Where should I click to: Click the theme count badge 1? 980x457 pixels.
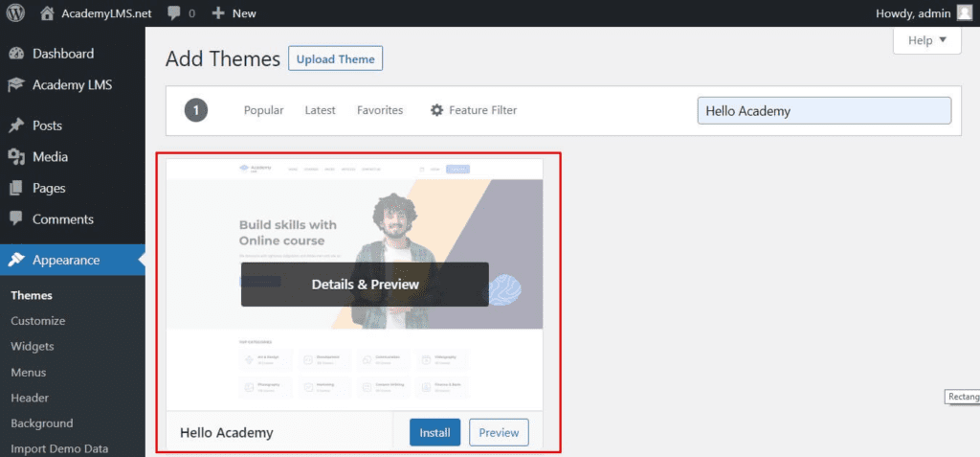(x=195, y=111)
